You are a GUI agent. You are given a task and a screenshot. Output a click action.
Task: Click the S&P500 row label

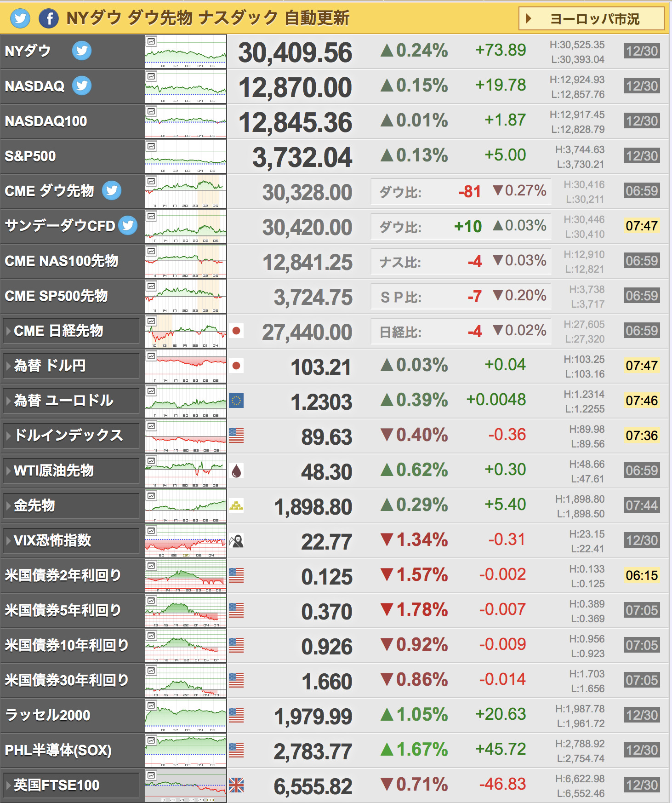pos(30,156)
